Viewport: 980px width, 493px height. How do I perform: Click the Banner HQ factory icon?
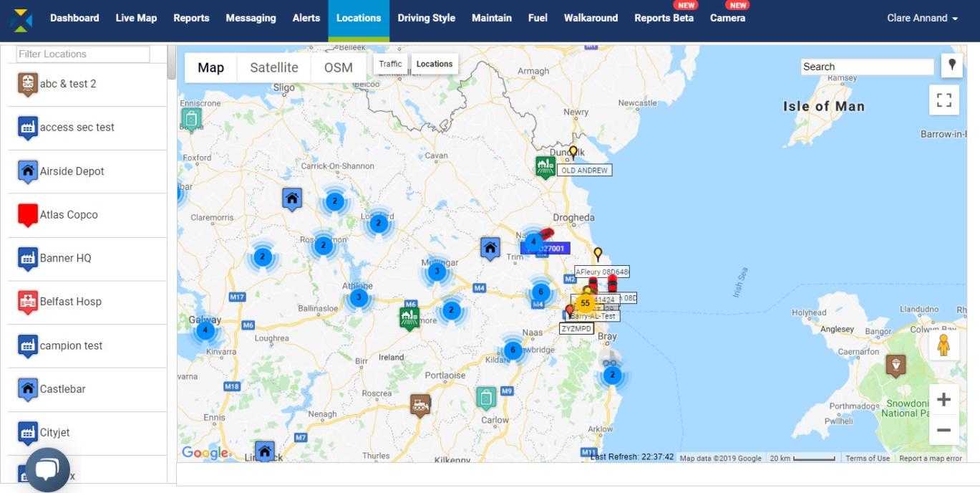(x=28, y=259)
